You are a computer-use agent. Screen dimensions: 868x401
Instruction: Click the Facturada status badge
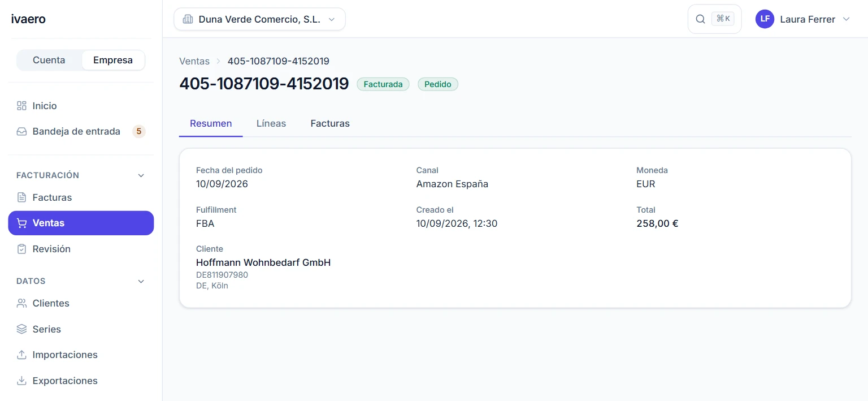[x=383, y=84]
